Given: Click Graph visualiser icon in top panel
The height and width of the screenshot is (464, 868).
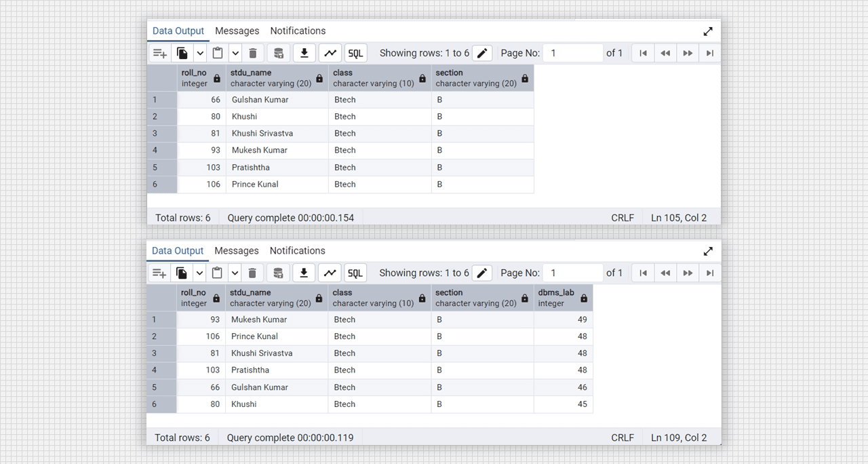Looking at the screenshot, I should [330, 53].
